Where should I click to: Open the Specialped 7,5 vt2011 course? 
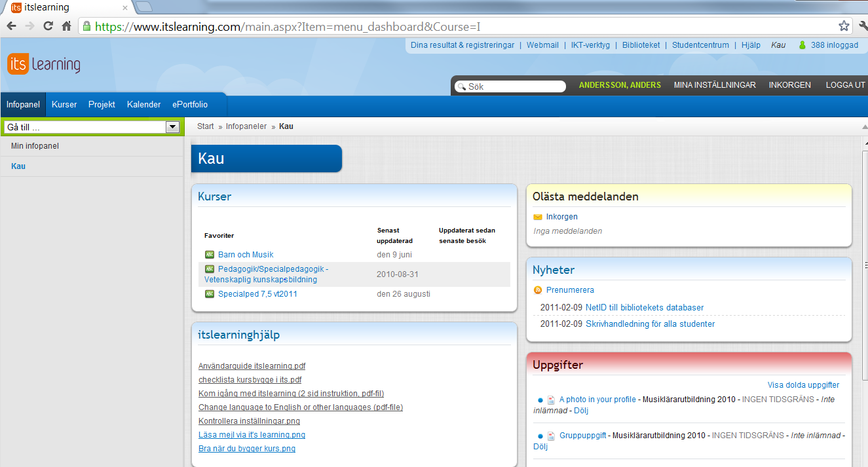(x=257, y=294)
